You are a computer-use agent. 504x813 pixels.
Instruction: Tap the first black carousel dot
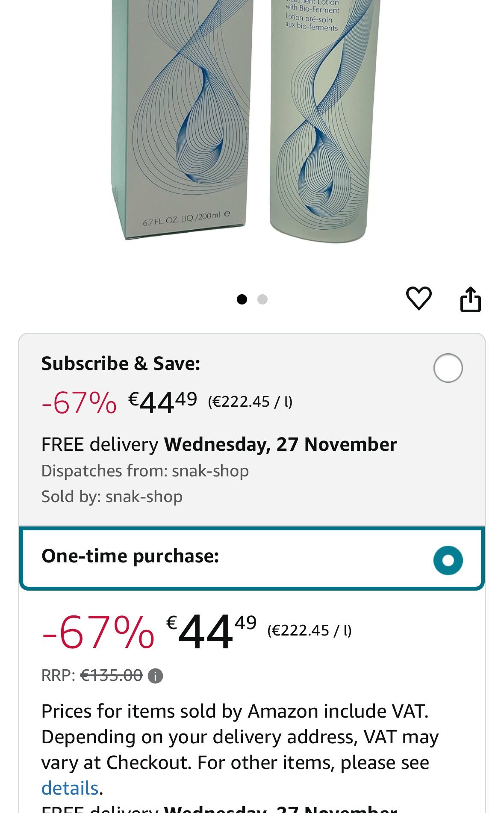point(242,299)
